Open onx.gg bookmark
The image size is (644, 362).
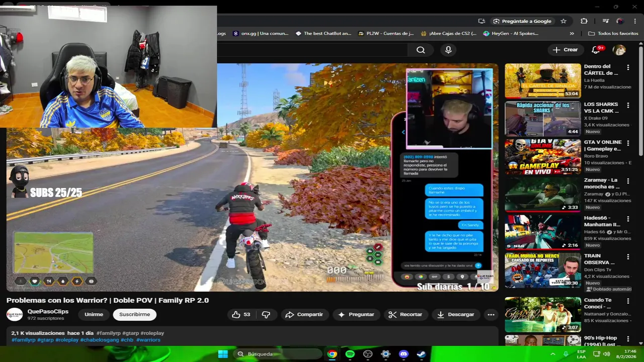(261, 34)
